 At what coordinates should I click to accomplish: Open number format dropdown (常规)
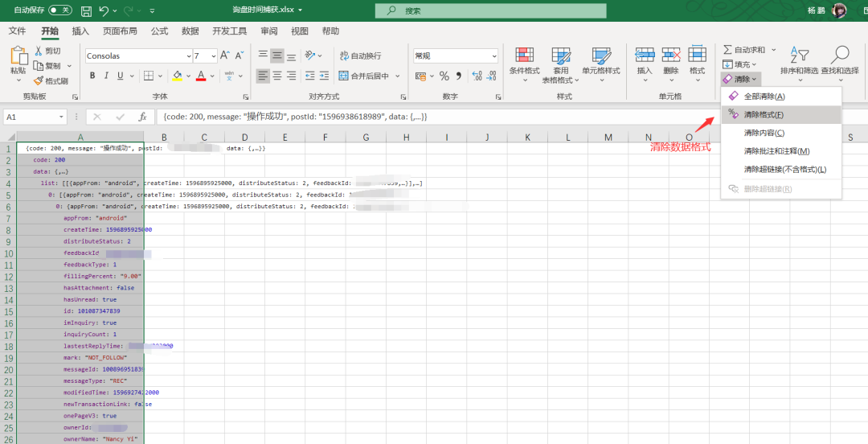493,56
